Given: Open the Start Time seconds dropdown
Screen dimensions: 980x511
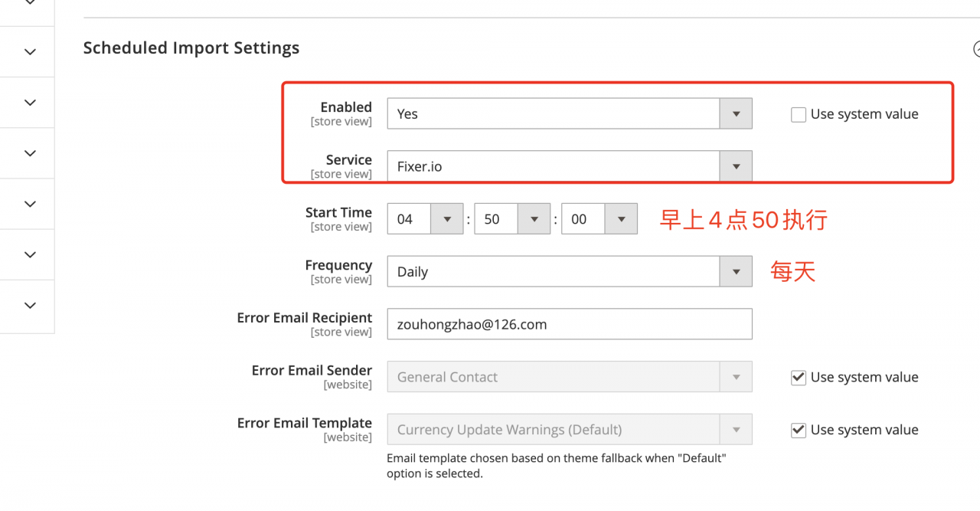Looking at the screenshot, I should (599, 219).
